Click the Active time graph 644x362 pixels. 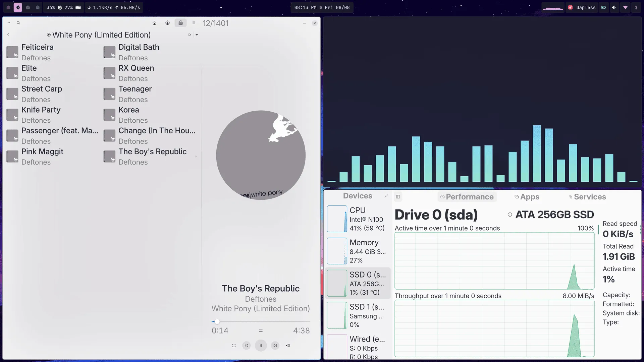click(x=494, y=261)
